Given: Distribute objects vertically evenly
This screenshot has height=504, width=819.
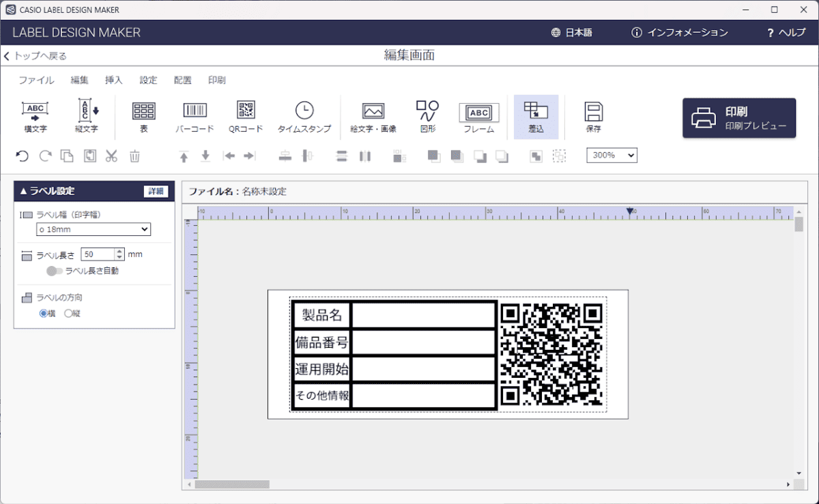Looking at the screenshot, I should pos(342,156).
